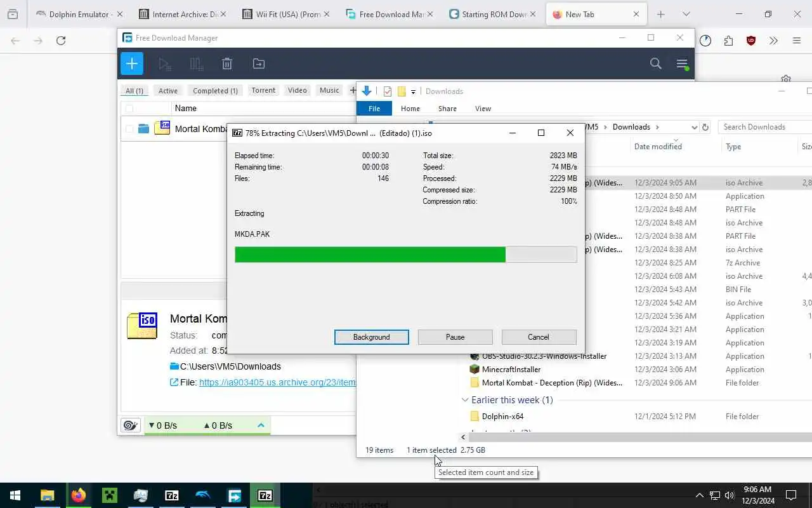Open the Home ribbon tab in Explorer
This screenshot has width=812, height=508.
[x=410, y=109]
